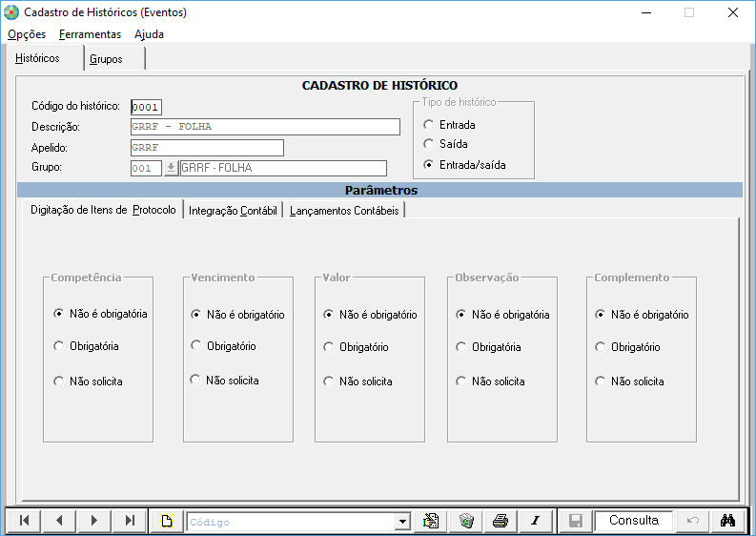Create a new record icon

click(x=167, y=521)
